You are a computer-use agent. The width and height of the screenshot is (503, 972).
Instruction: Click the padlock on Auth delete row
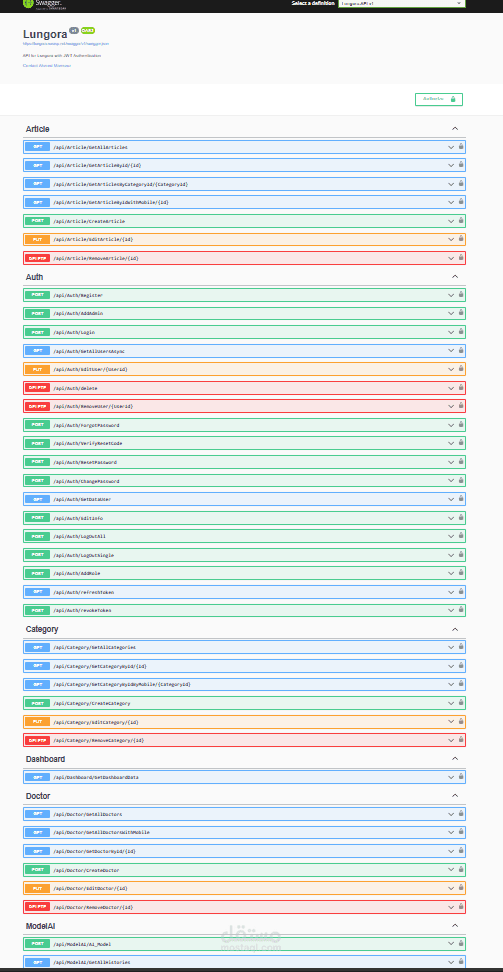461,388
